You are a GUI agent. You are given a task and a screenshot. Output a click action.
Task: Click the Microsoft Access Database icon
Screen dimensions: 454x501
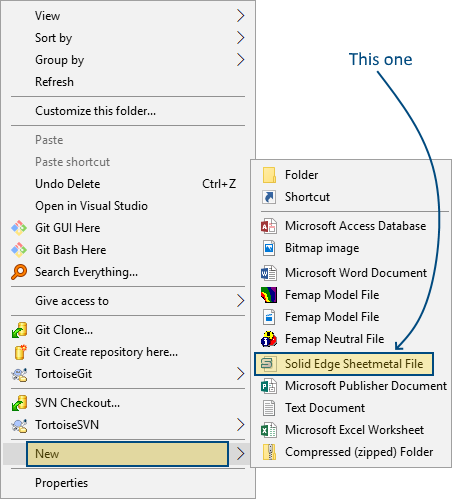tap(269, 226)
